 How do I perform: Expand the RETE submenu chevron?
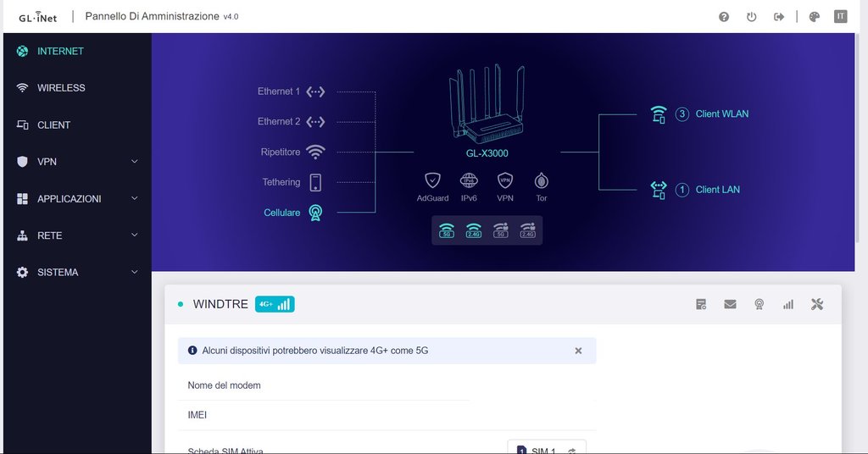(x=135, y=235)
